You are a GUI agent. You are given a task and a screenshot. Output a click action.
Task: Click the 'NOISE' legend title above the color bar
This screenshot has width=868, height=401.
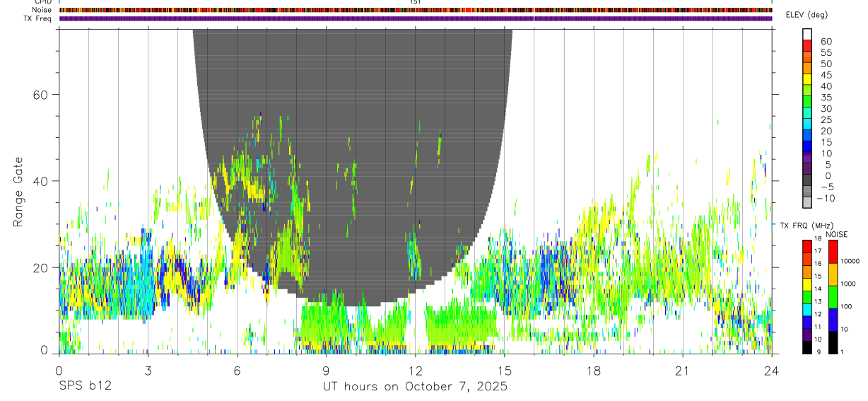coord(837,234)
